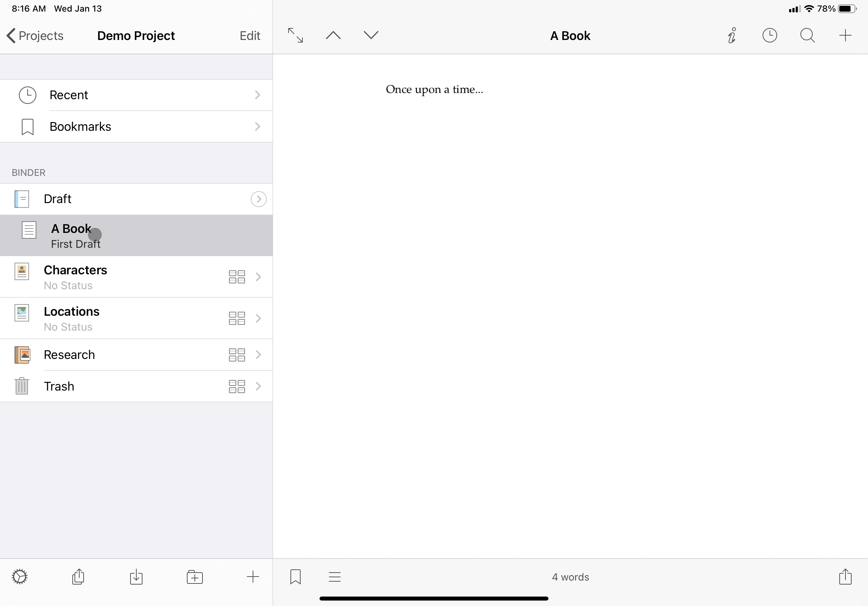Bookmark current document from editor footer

[x=295, y=577]
